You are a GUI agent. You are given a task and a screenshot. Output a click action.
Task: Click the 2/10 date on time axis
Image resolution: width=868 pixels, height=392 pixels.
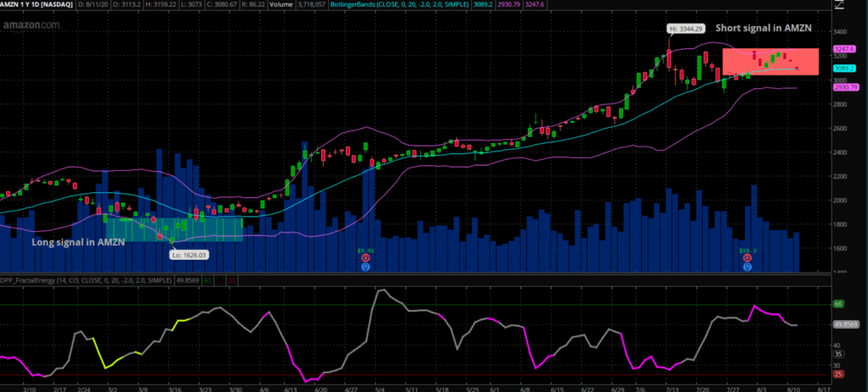point(29,388)
